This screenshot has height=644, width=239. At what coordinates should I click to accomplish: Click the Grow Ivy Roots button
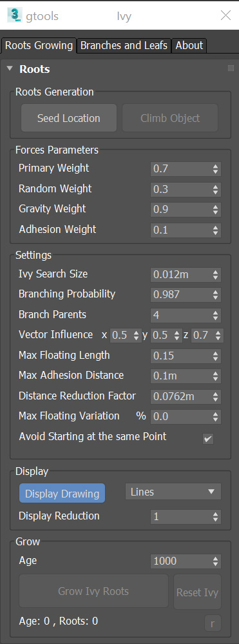[93, 591]
